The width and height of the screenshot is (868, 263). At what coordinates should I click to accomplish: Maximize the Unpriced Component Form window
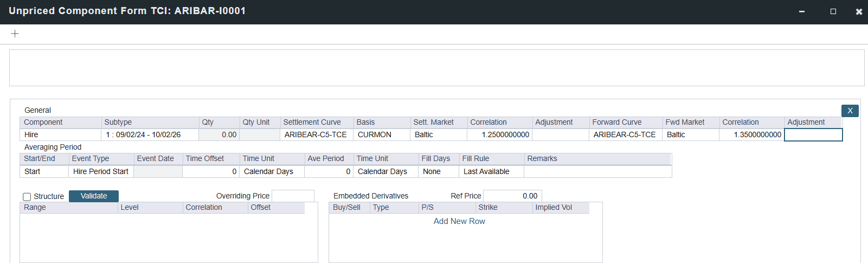[x=833, y=11]
